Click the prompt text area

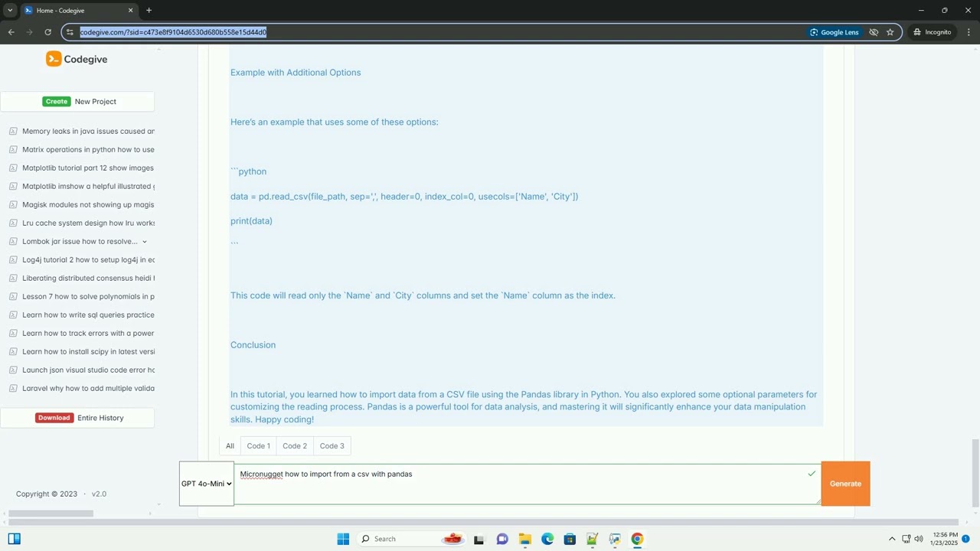click(x=527, y=484)
